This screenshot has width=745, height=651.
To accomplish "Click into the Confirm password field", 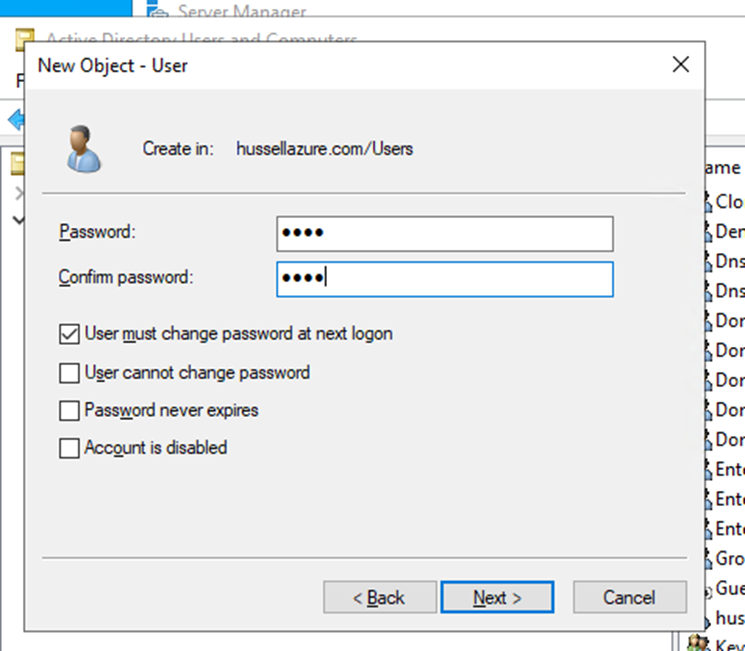I will point(445,279).
